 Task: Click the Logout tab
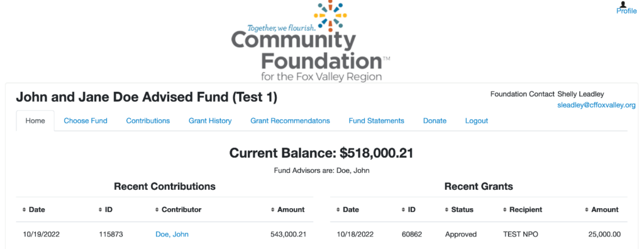pos(477,121)
